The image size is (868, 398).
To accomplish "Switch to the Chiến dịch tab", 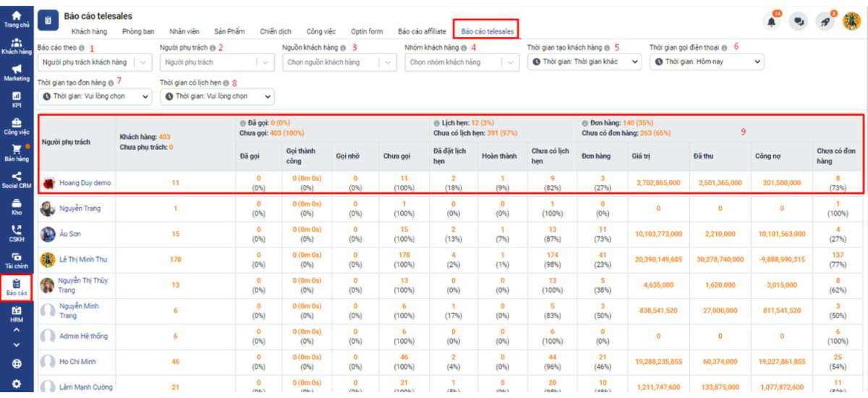I will [275, 32].
